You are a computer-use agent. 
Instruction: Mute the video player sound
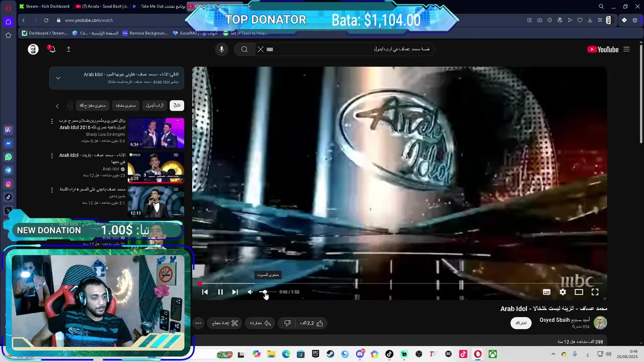tap(250, 292)
